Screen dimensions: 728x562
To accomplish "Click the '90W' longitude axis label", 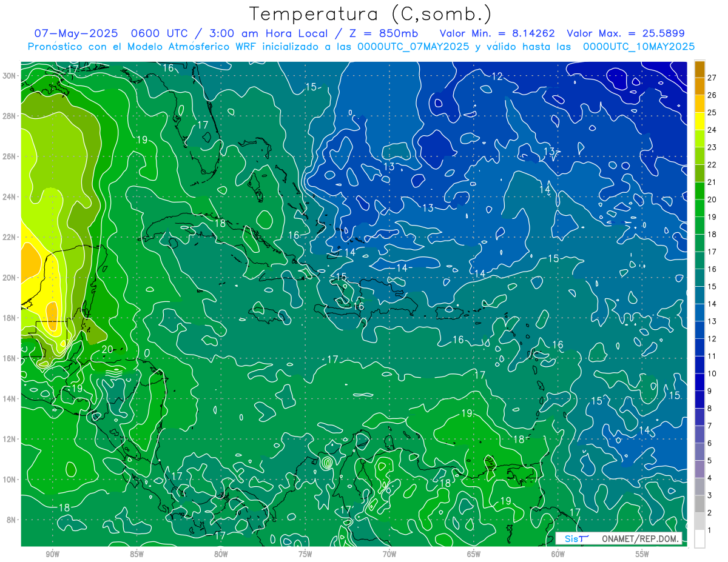I will pyautogui.click(x=52, y=554).
